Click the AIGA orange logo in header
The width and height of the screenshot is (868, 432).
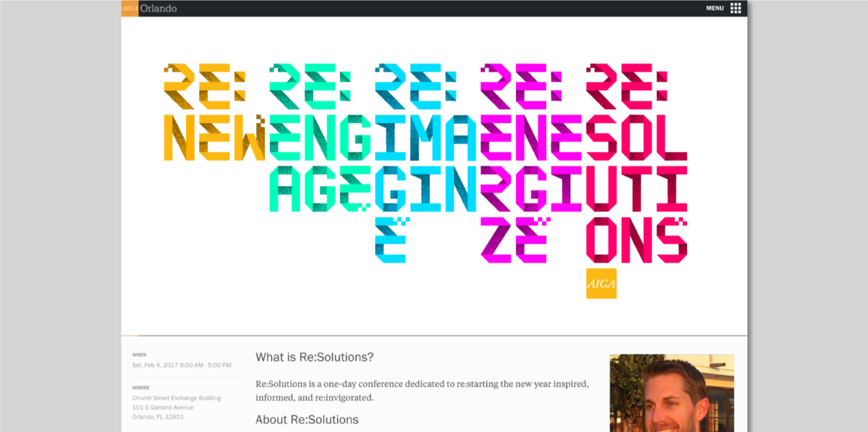[x=130, y=9]
